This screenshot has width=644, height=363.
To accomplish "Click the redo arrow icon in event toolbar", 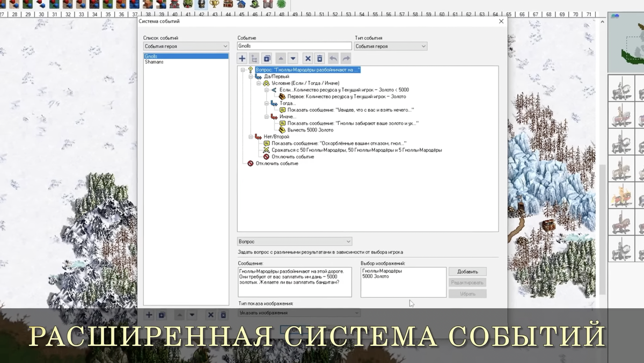I will (x=346, y=59).
